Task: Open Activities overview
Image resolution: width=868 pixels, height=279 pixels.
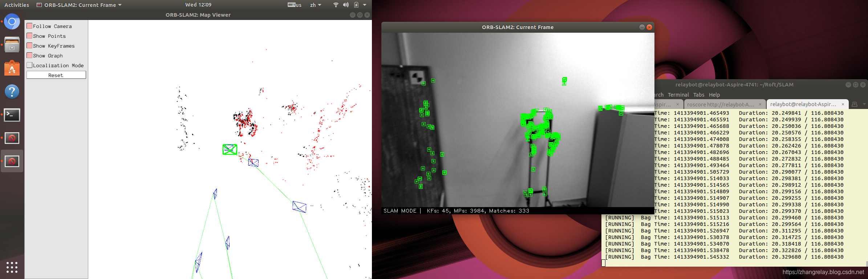Action: pos(17,5)
